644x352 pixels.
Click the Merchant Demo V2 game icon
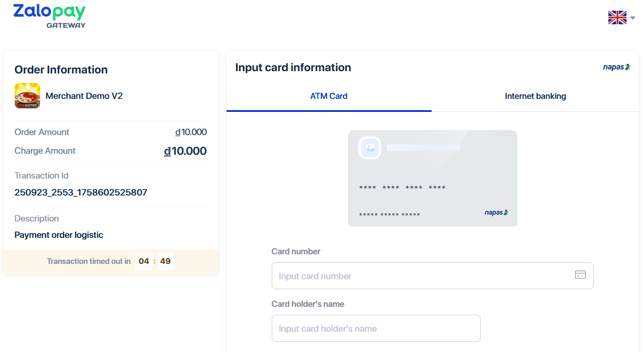pyautogui.click(x=27, y=96)
